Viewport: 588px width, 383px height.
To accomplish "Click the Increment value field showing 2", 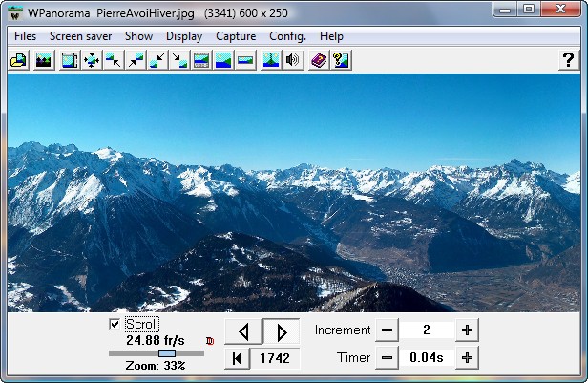I will [x=427, y=330].
